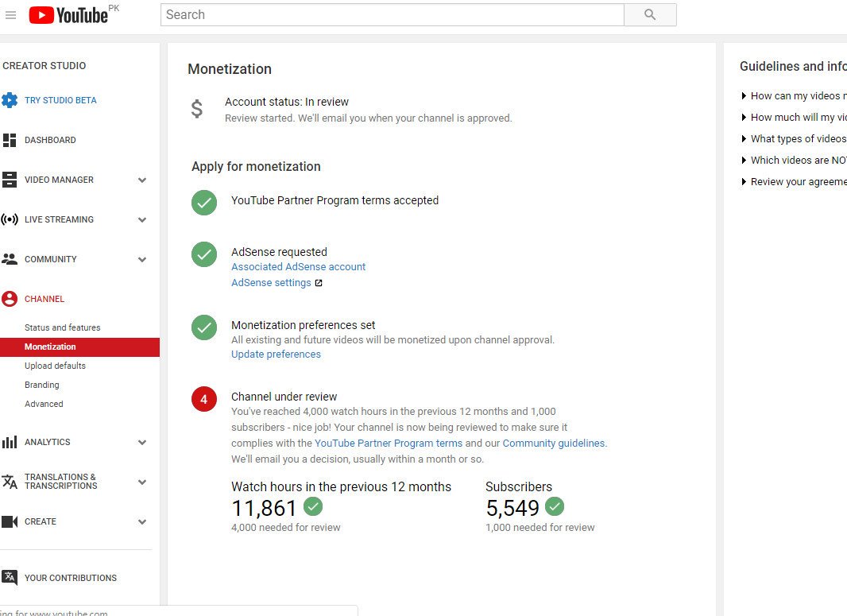Click green check next to 5,549 subscribers

555,507
